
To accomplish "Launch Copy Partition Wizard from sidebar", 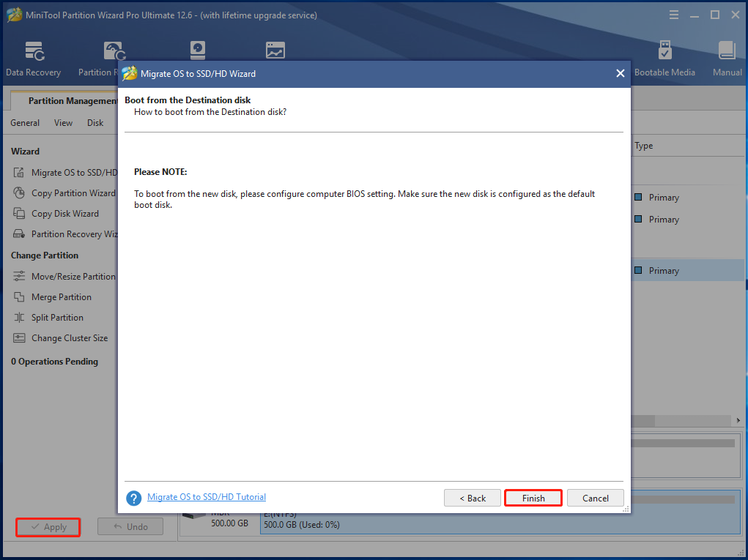I will (65, 193).
